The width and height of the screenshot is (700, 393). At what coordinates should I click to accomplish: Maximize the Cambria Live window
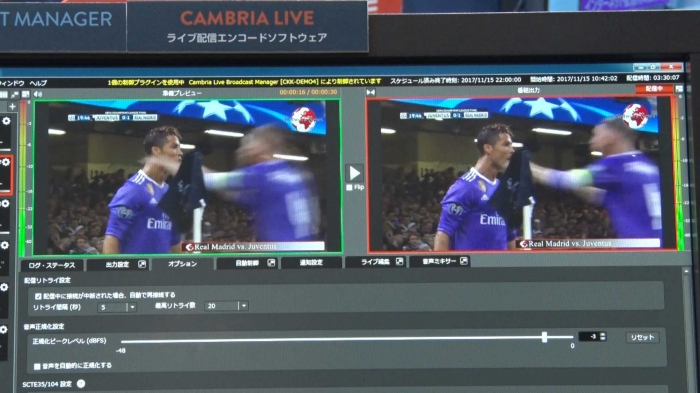pyautogui.click(x=654, y=67)
